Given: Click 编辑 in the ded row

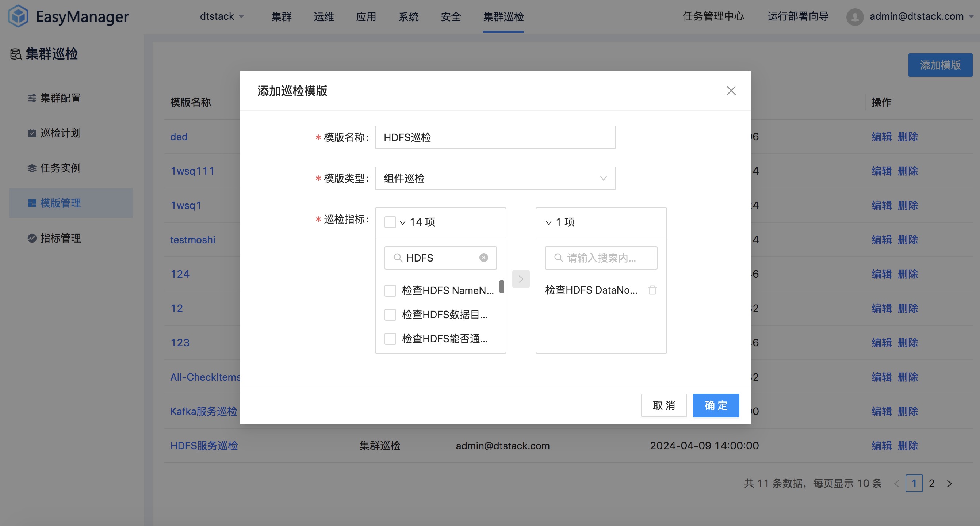Looking at the screenshot, I should (x=881, y=137).
